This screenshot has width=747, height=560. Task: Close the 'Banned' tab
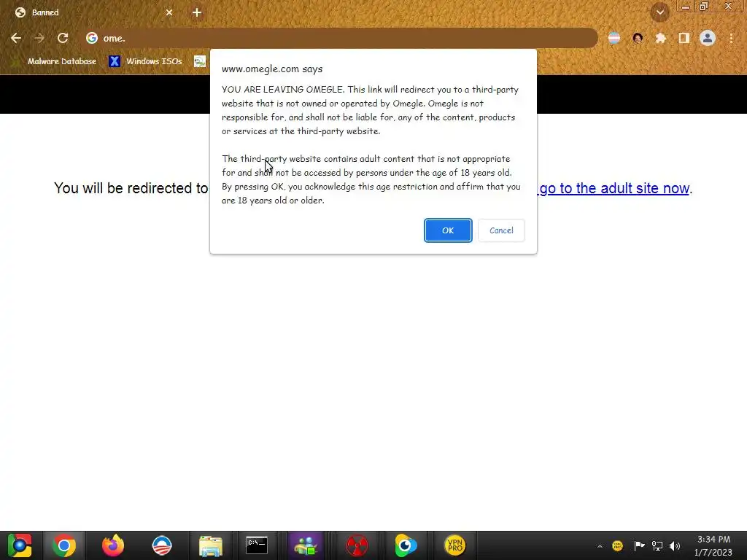coord(169,12)
